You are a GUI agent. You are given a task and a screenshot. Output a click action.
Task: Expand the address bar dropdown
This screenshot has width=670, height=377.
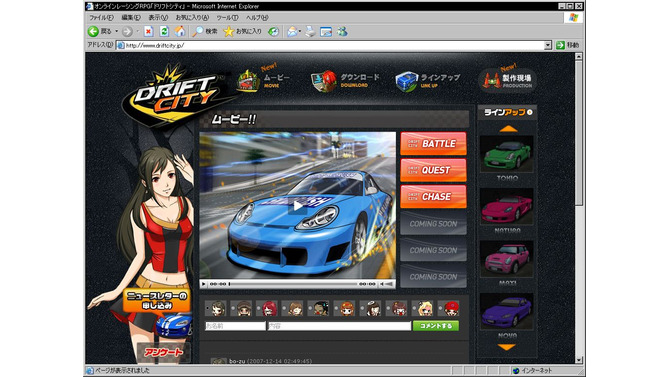click(548, 45)
